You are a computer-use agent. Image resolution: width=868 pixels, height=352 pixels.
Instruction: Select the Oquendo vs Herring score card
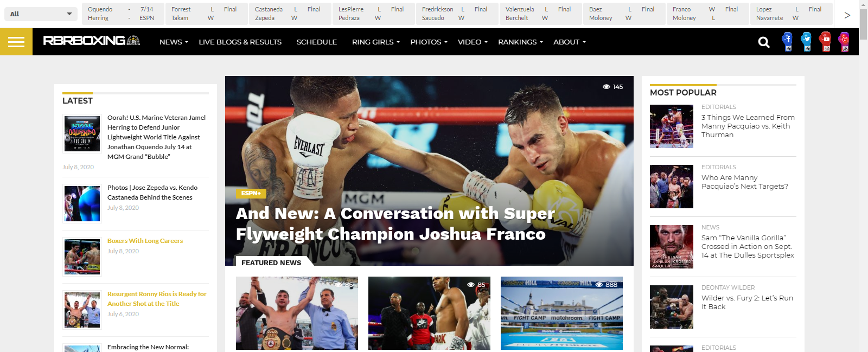click(x=123, y=14)
